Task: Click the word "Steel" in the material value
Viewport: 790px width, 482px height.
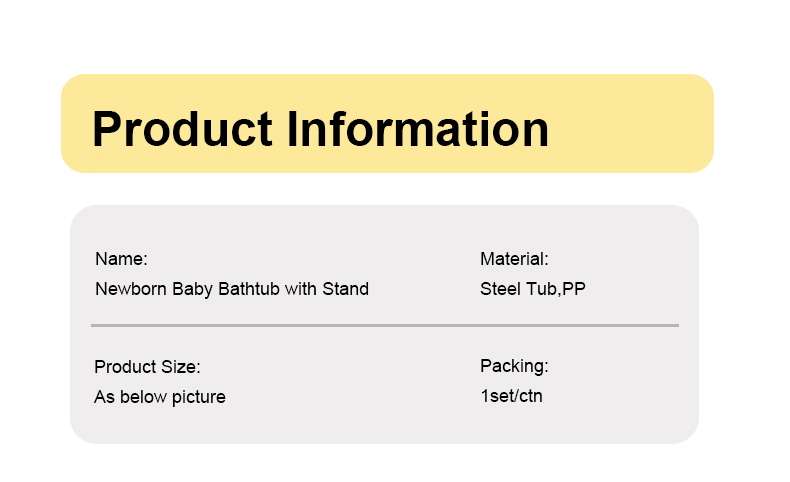Action: pos(501,289)
